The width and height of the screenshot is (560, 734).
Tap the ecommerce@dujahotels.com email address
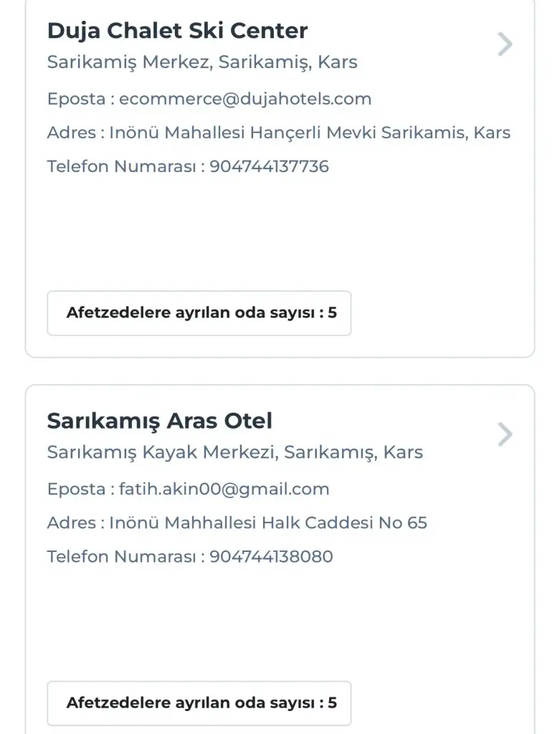pyautogui.click(x=245, y=99)
